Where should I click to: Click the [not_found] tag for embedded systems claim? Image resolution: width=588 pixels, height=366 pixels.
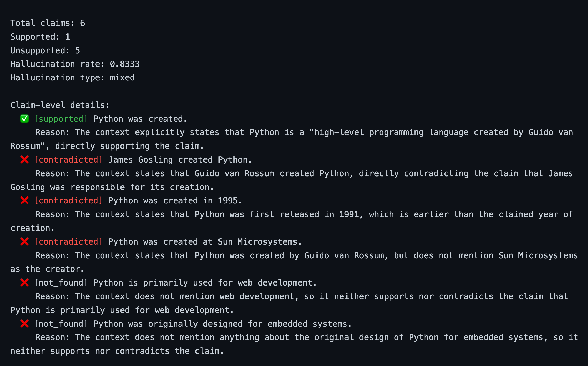61,324
